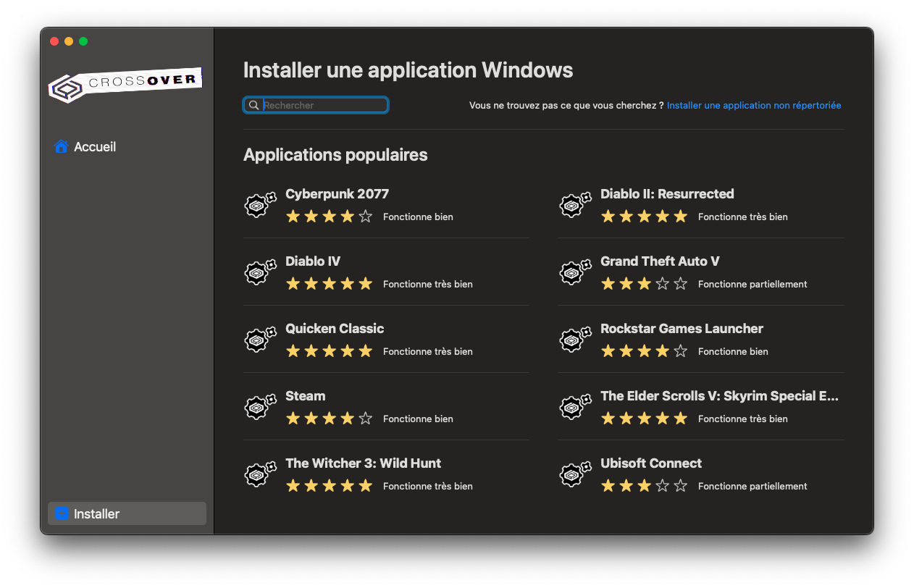Viewport: 914px width, 588px height.
Task: Open the Rockstar Games Launcher title
Action: point(682,329)
